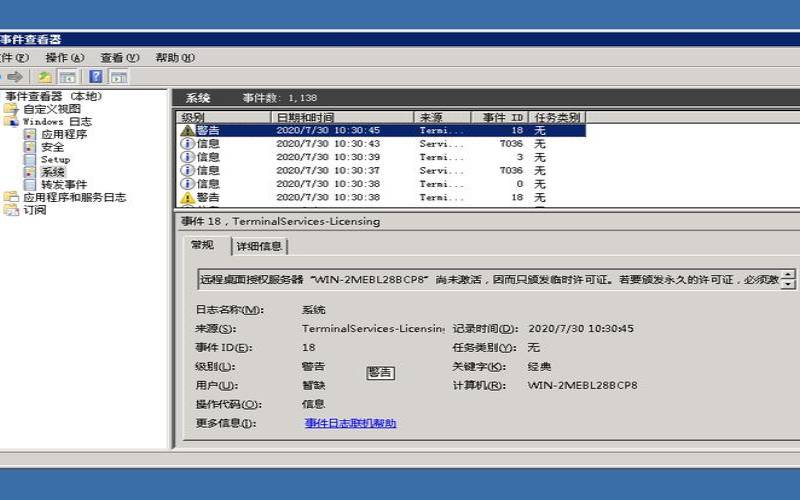
Task: Click the blue help question mark icon
Action: pyautogui.click(x=96, y=76)
